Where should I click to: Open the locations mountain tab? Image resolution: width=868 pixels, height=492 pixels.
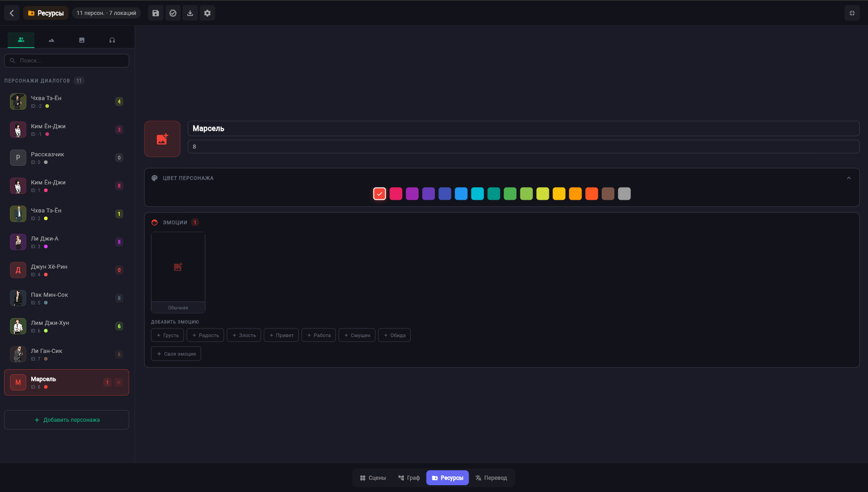click(51, 40)
